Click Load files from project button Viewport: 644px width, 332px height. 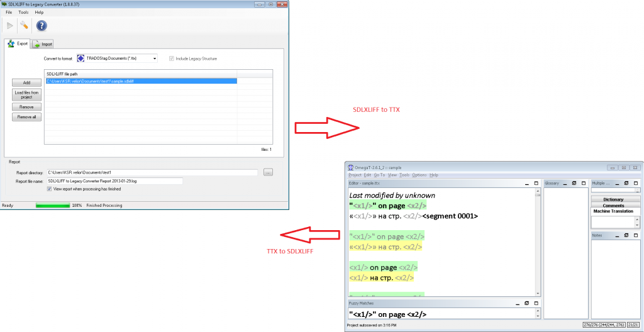point(26,95)
